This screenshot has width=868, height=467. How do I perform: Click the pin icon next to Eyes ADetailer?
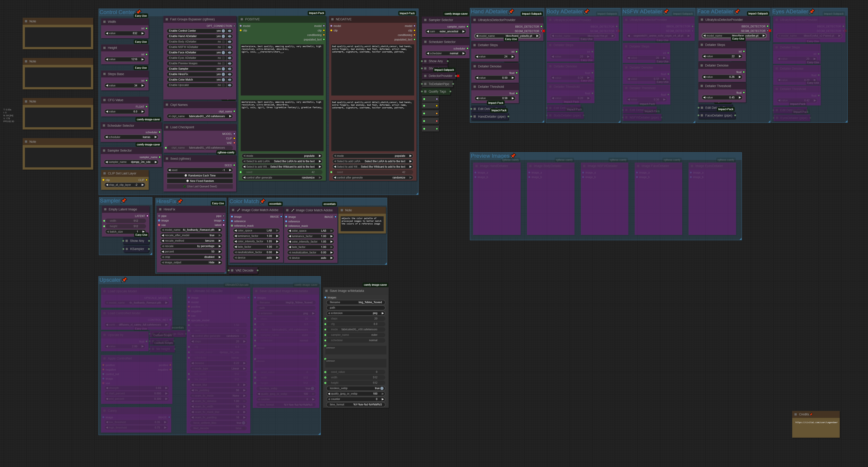812,12
